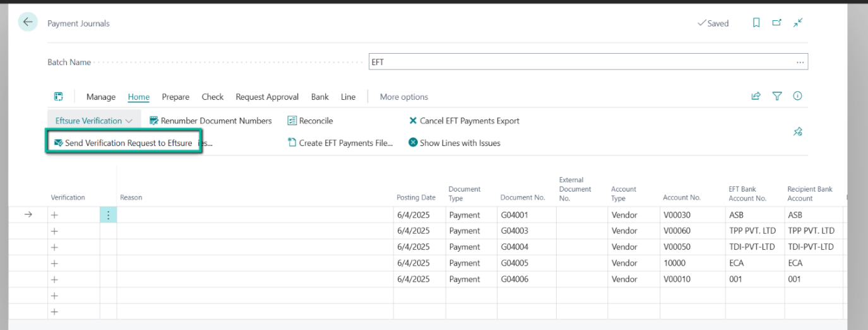Screen dimensions: 868x330
Task: Select document number G04005
Action: [514, 263]
